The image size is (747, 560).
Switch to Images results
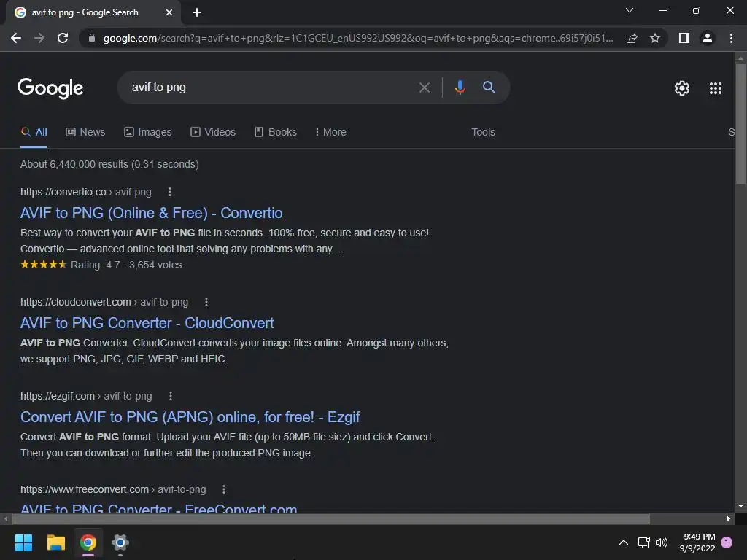147,133
